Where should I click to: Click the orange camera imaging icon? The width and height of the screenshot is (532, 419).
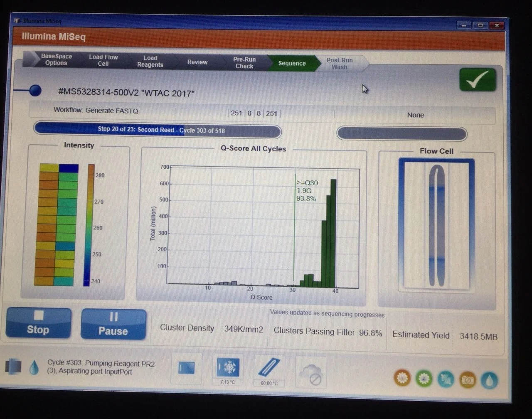pyautogui.click(x=468, y=380)
